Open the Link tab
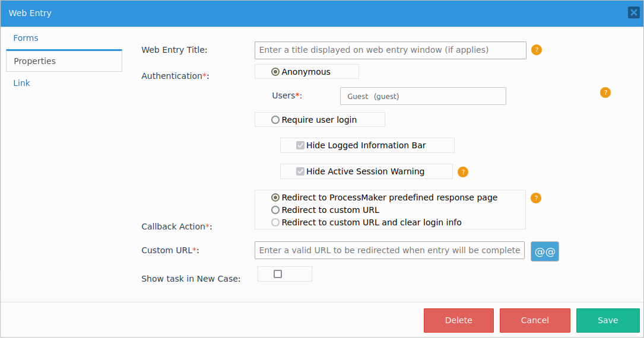 click(22, 83)
